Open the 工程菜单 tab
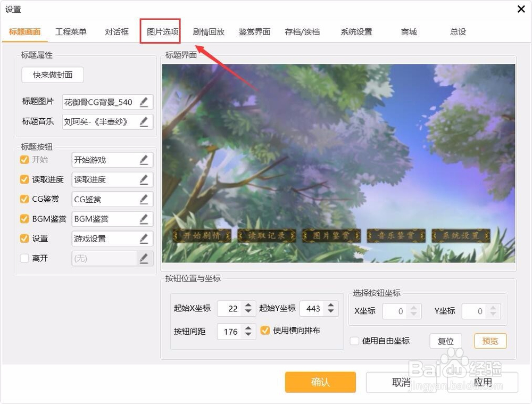 coord(71,32)
